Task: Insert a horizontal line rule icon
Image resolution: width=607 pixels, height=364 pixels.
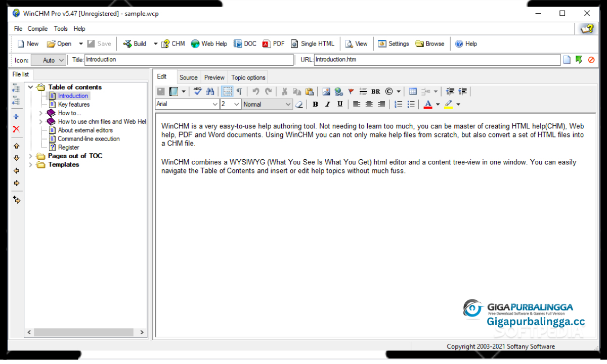Action: (363, 92)
